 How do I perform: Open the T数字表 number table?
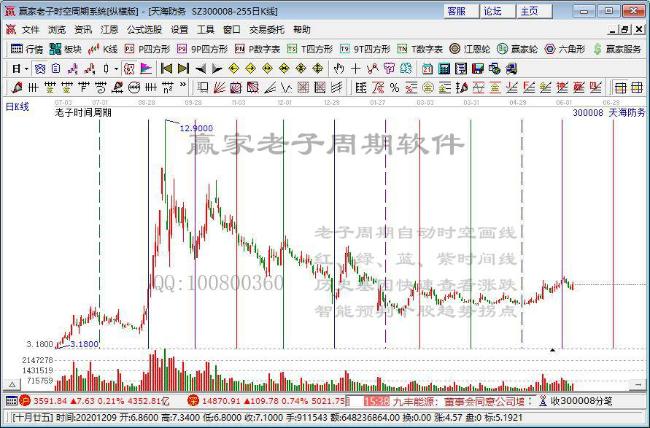tap(420, 49)
